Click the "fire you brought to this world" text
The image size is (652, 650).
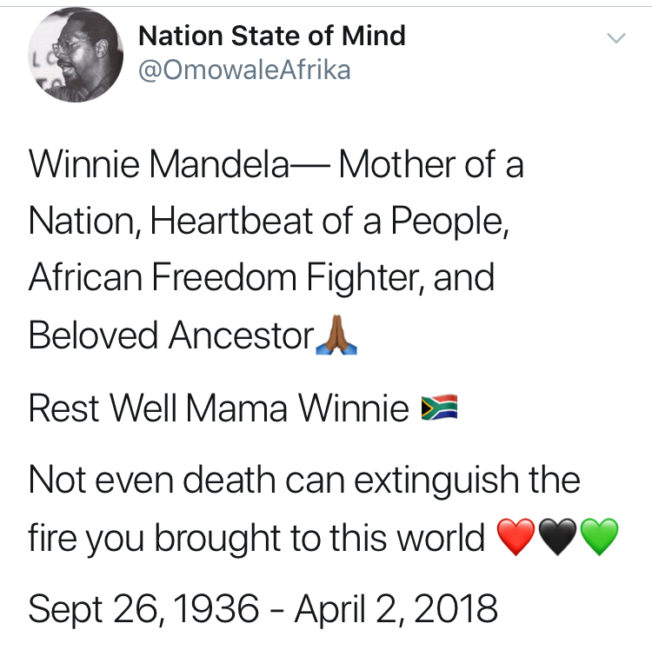coord(257,538)
